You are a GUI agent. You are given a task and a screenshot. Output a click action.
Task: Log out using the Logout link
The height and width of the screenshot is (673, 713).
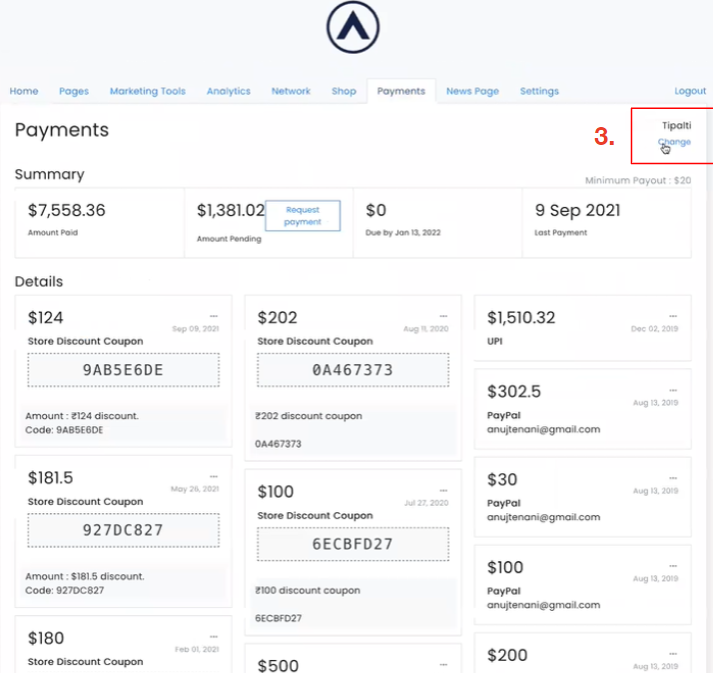click(x=690, y=91)
